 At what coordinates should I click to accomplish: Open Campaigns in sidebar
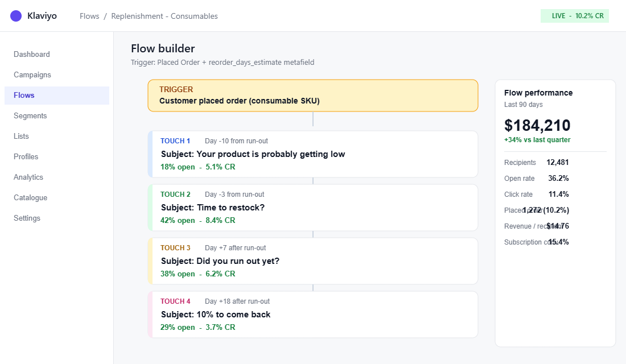click(x=57, y=75)
